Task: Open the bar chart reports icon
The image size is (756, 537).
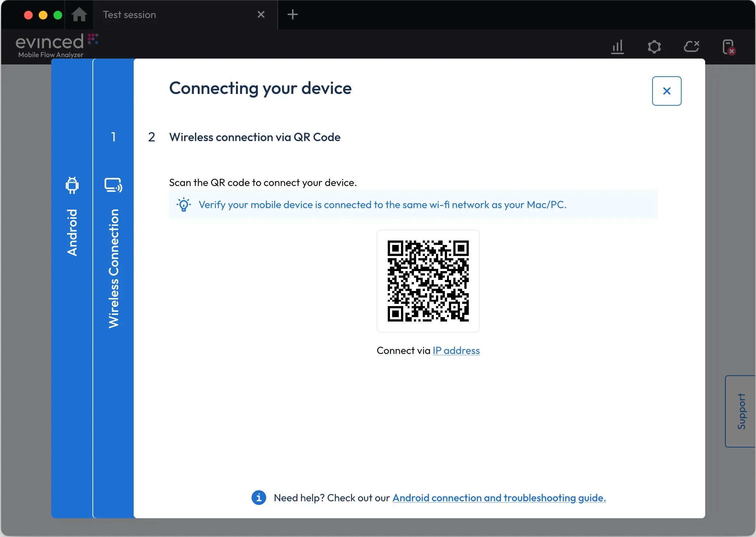Action: (x=618, y=47)
